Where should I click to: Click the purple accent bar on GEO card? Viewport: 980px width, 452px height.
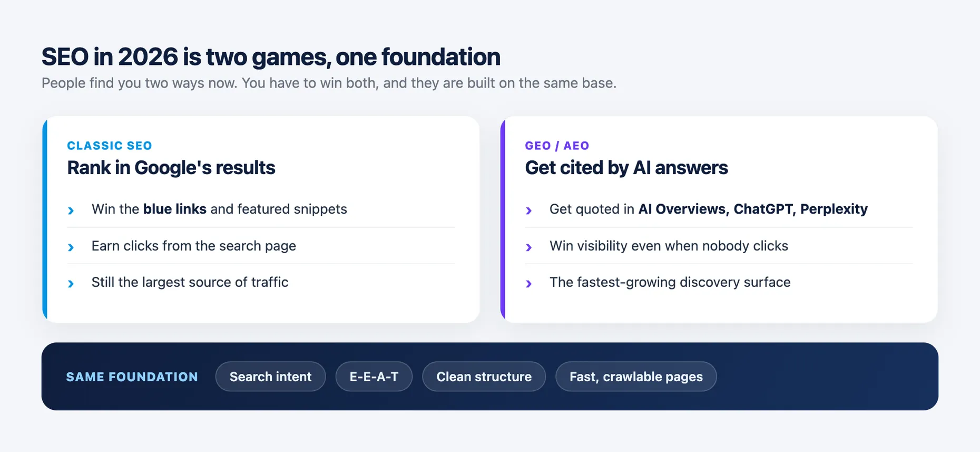click(503, 219)
